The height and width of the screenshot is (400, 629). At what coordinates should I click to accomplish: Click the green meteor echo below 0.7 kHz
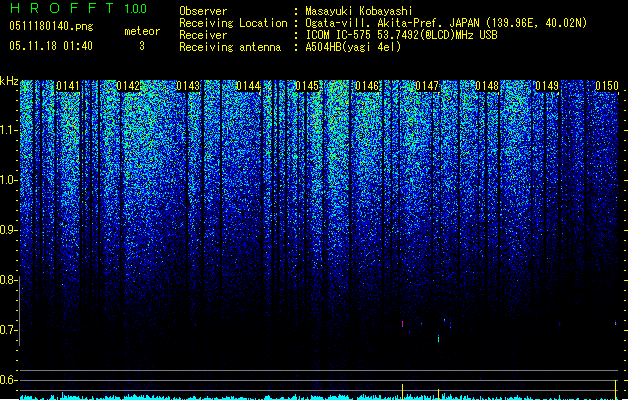tap(438, 339)
